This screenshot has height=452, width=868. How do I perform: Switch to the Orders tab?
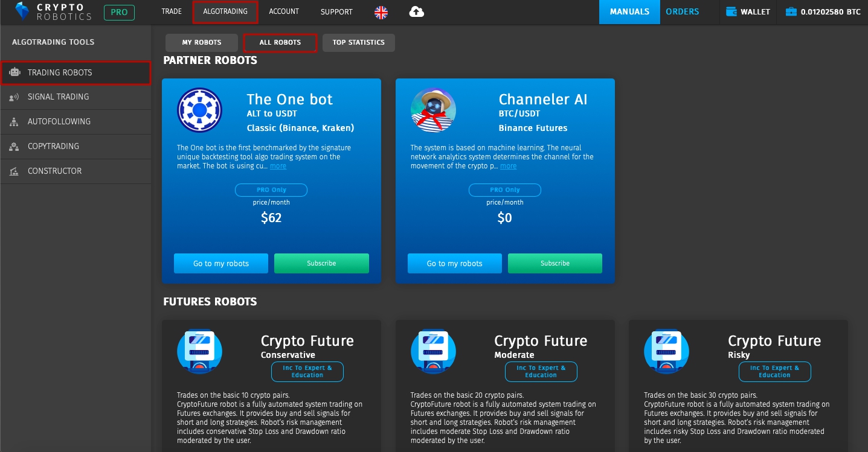(683, 12)
